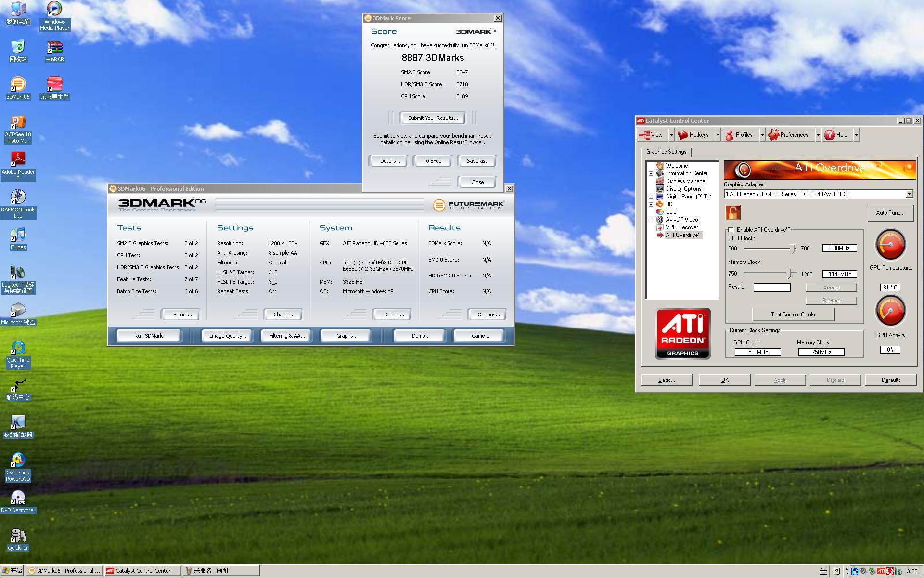Click Submit Your Results button
The height and width of the screenshot is (578, 924).
pos(432,118)
